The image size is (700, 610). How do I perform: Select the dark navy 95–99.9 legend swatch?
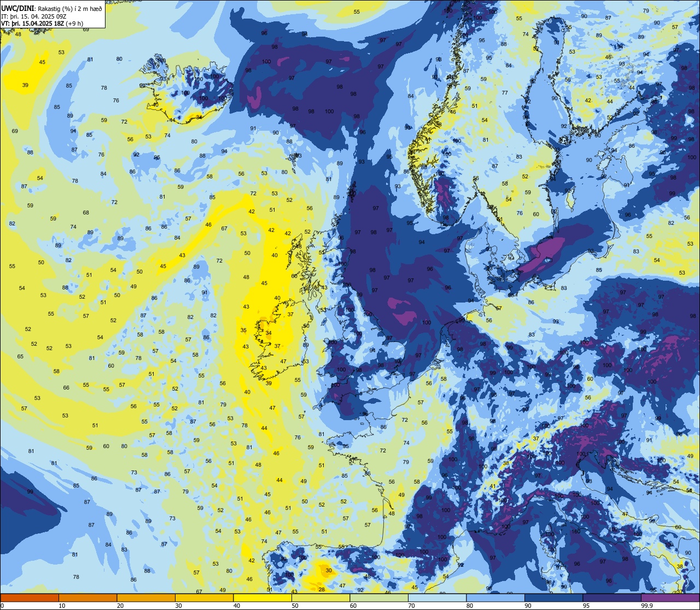[x=612, y=597]
